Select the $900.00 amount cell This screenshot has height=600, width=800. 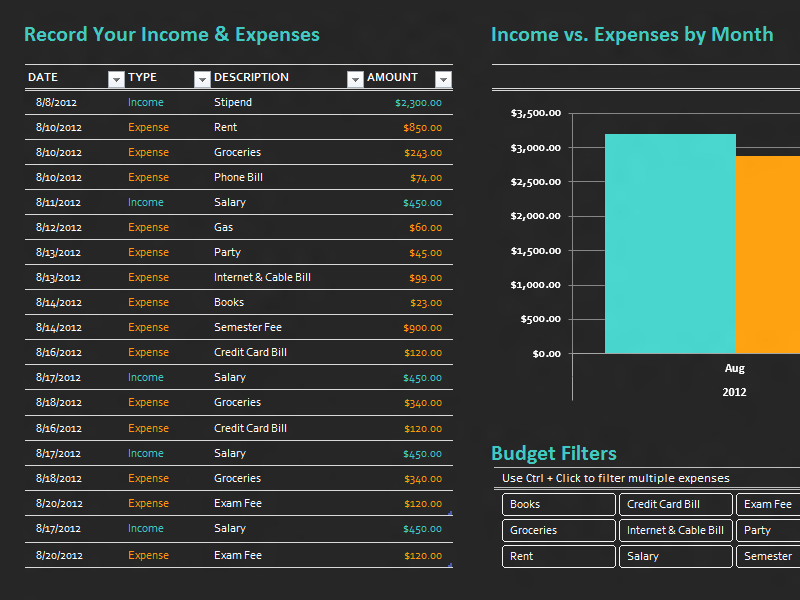422,328
